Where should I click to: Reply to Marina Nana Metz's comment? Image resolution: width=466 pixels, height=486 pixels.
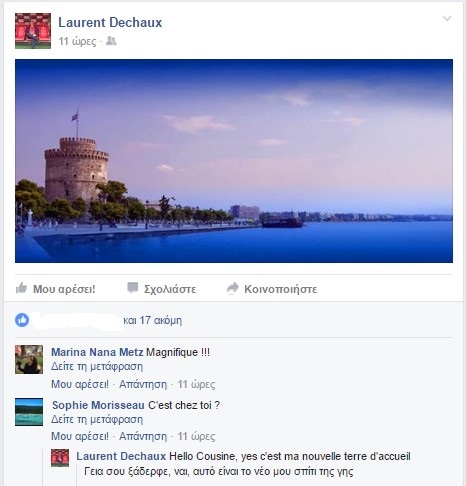[x=143, y=384]
